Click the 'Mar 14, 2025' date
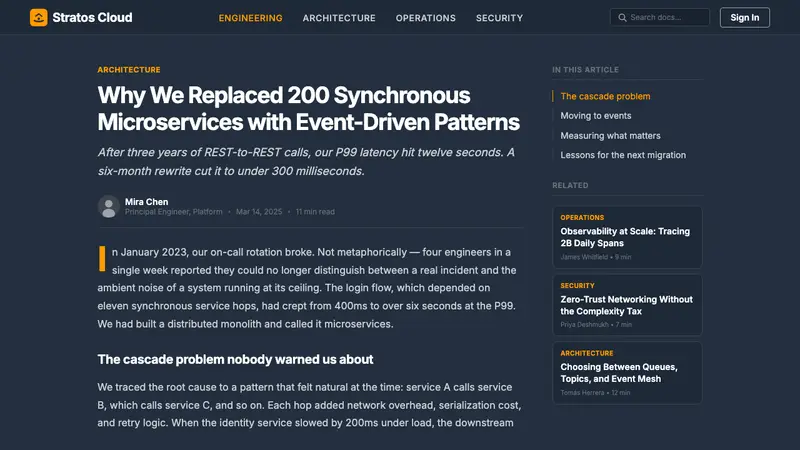The width and height of the screenshot is (800, 450). coord(259,212)
